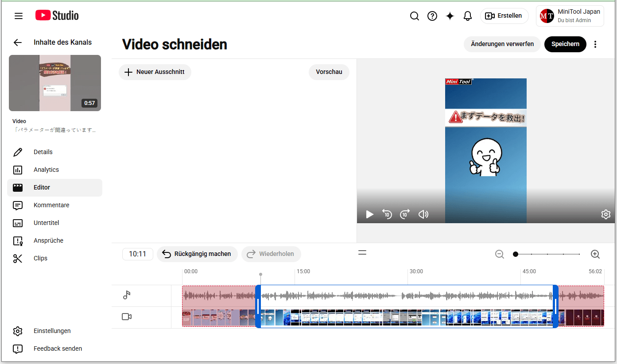Skip the preview forward 10 seconds

point(405,215)
